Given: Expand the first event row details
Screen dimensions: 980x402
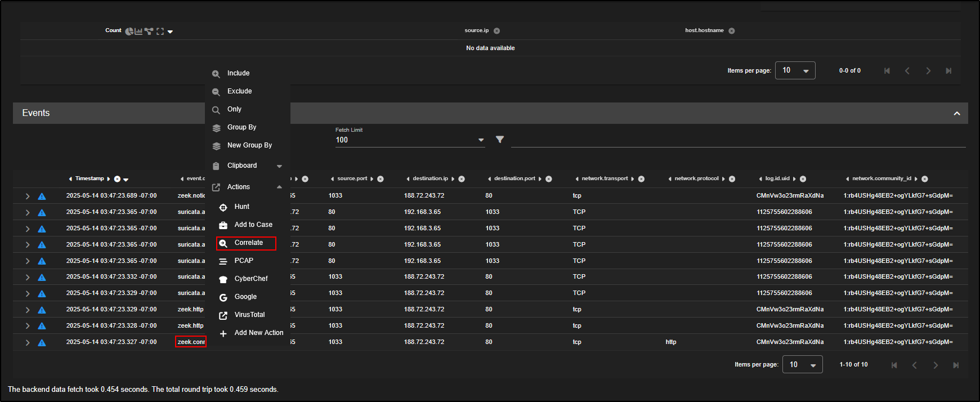Looking at the screenshot, I should (x=28, y=196).
